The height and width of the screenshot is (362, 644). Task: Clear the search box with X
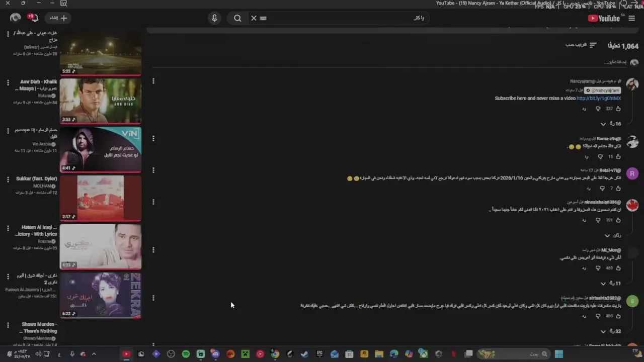(254, 18)
